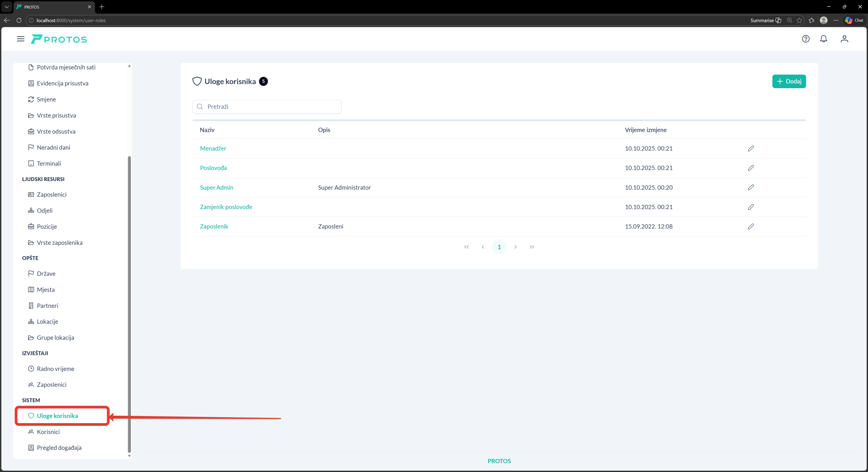868x472 pixels.
Task: Edit the Super Admin role pencil icon
Action: (x=751, y=188)
